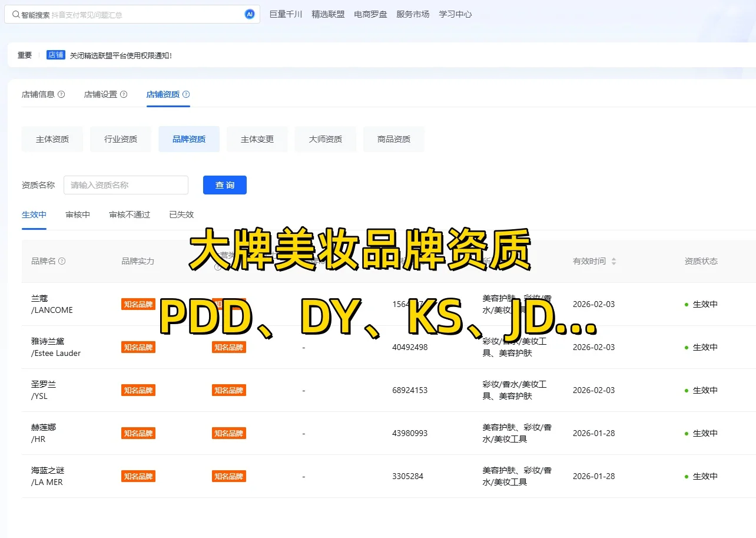Show the 生效中 status filter tab

click(34, 214)
